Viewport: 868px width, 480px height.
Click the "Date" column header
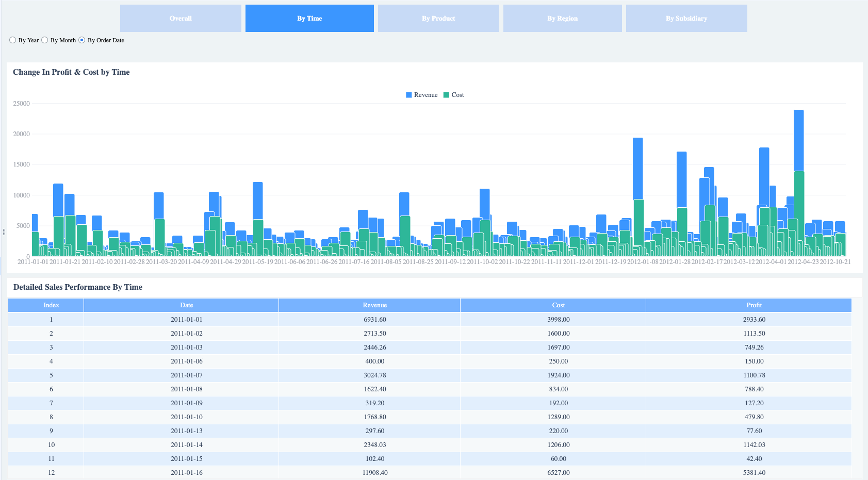[186, 305]
